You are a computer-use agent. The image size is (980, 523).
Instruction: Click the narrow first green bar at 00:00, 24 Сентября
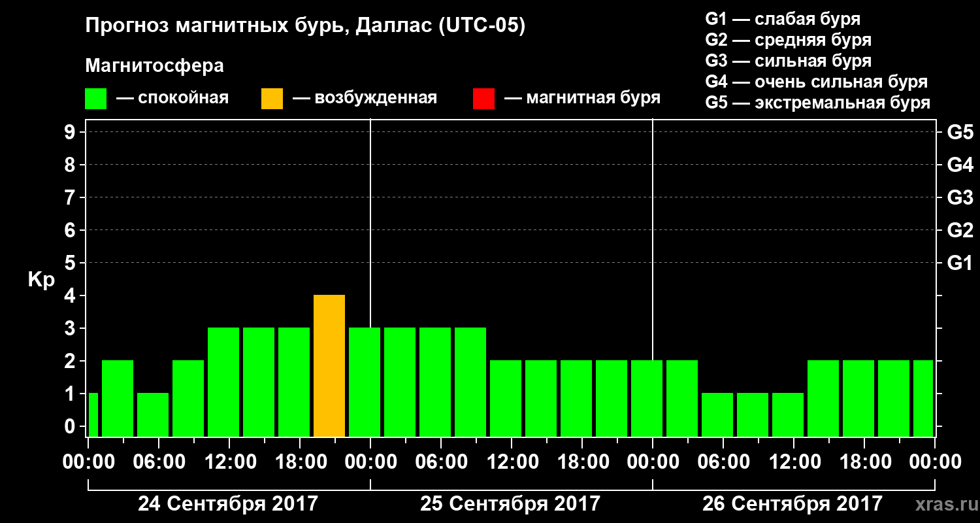93,414
